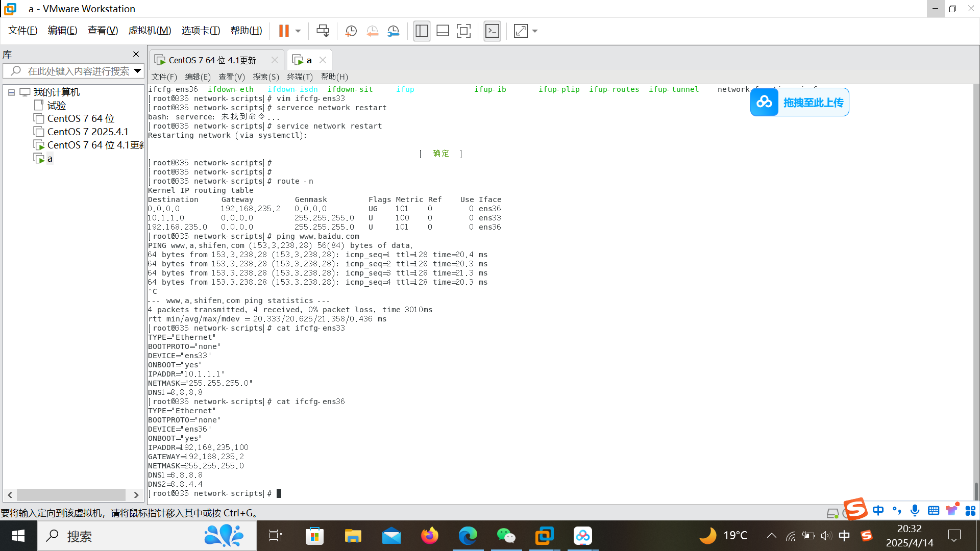Image resolution: width=980 pixels, height=551 pixels.
Task: Switch to CentOS 7 64 位 4.1更新 tab
Action: point(212,60)
